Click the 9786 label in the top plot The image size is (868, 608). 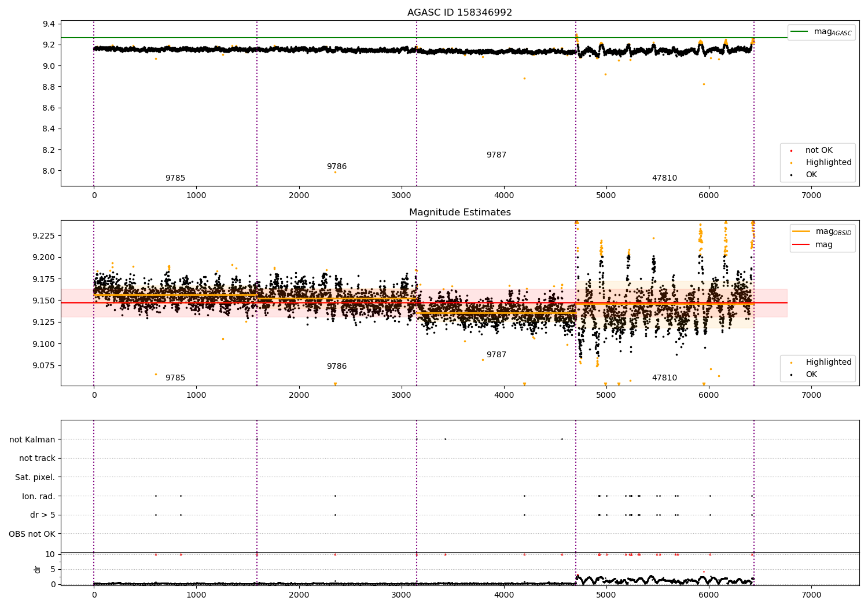[x=337, y=167]
